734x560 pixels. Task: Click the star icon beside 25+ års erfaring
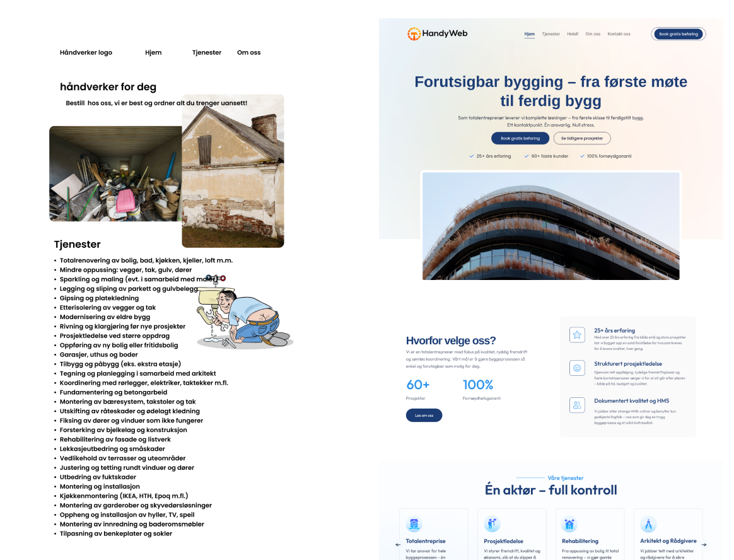click(577, 335)
